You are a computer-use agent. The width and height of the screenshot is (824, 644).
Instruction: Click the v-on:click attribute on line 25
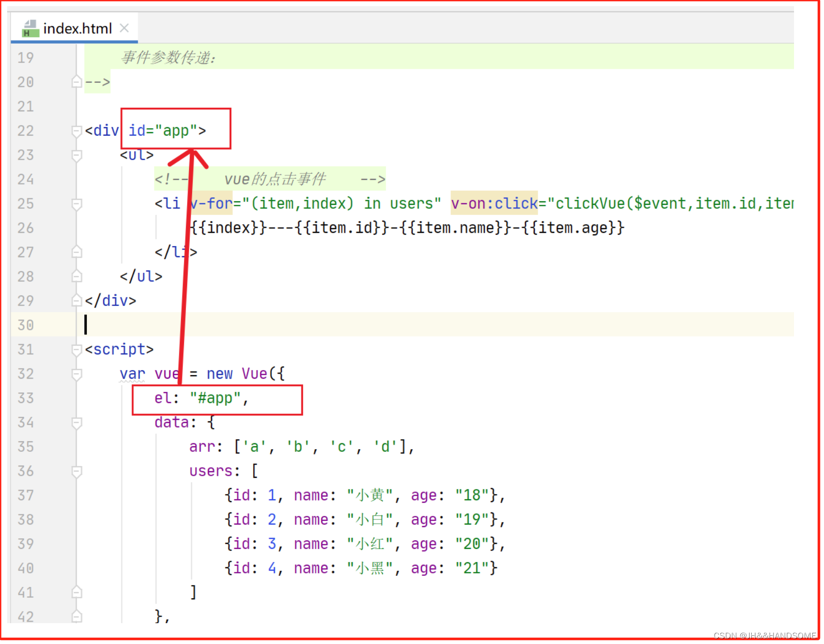coord(494,204)
